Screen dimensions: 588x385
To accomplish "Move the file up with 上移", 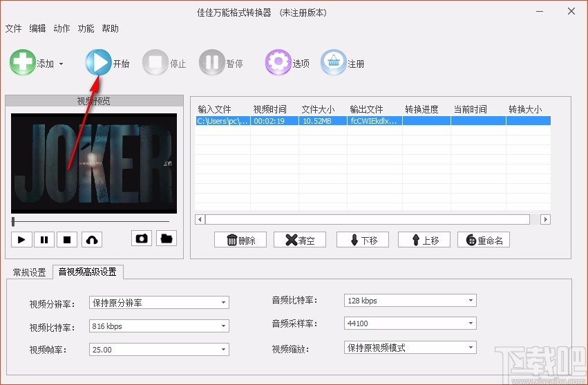I will point(424,239).
